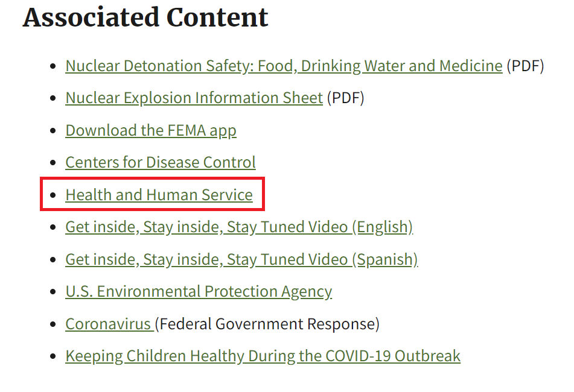This screenshot has width=574, height=392.
Task: Click the bullet beside Centers for Disease Control
Action: [53, 162]
